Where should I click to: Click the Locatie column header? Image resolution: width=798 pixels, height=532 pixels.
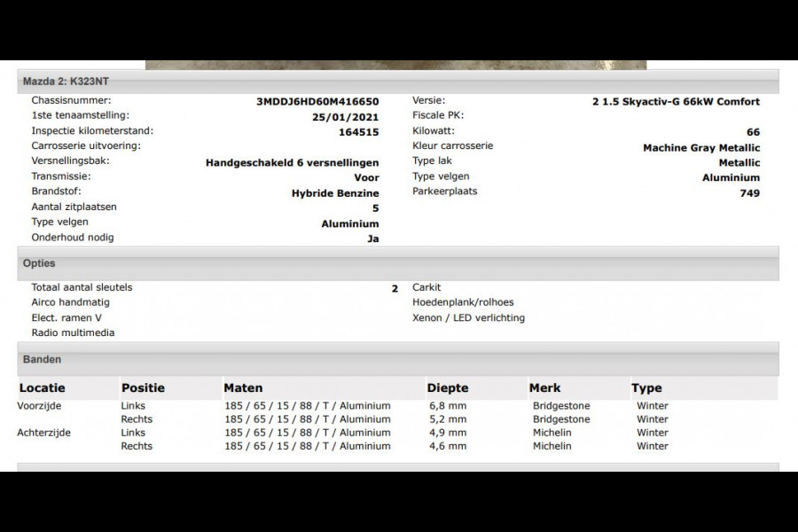coord(42,388)
